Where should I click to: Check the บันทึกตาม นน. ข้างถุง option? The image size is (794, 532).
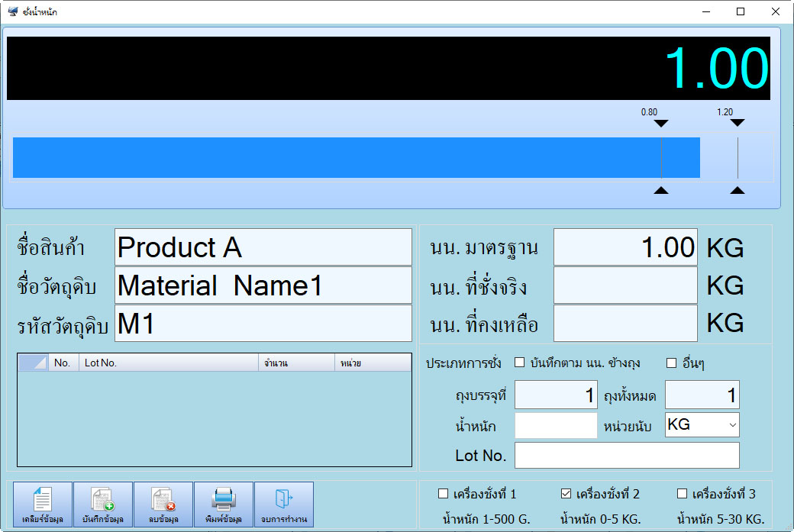[x=520, y=363]
